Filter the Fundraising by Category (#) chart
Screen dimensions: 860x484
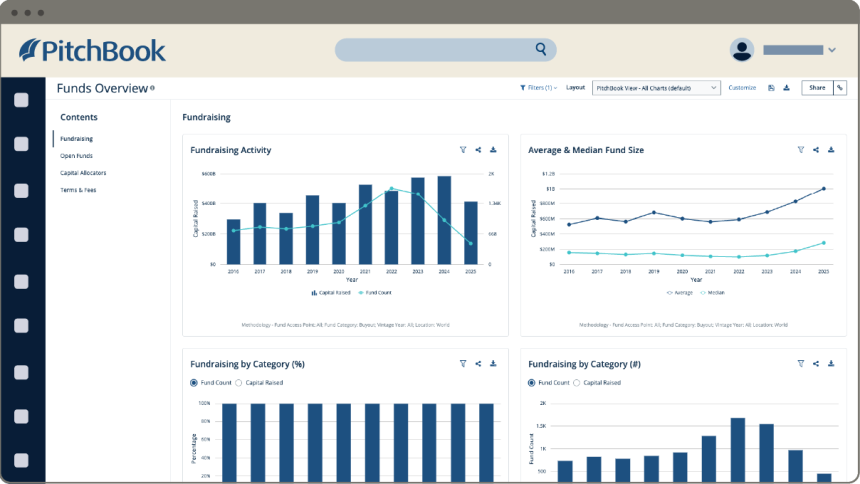coord(801,364)
